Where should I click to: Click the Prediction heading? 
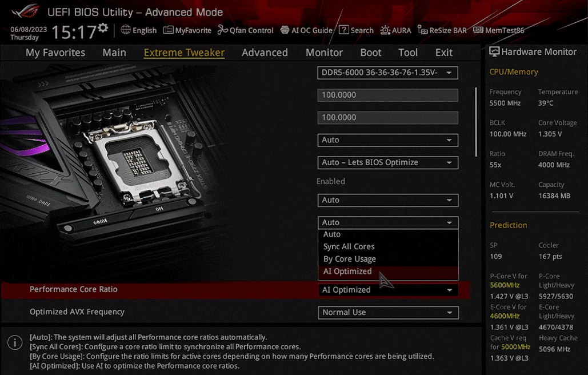508,225
